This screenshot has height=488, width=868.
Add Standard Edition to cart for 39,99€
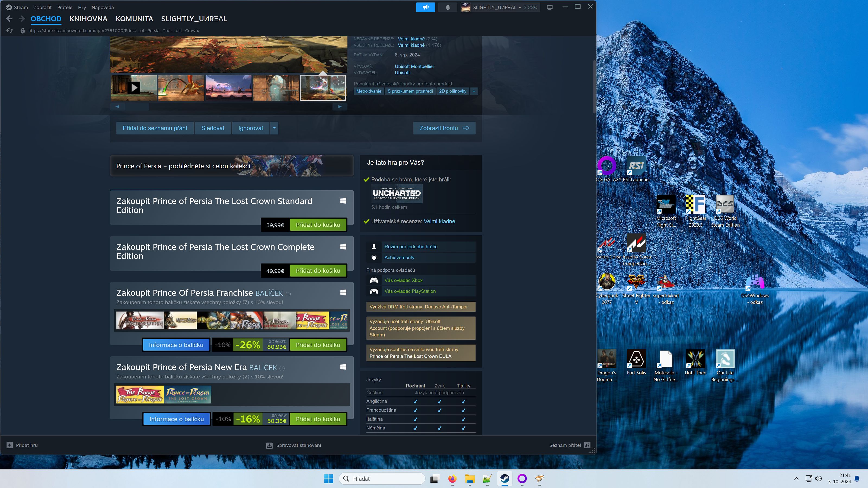[318, 225]
